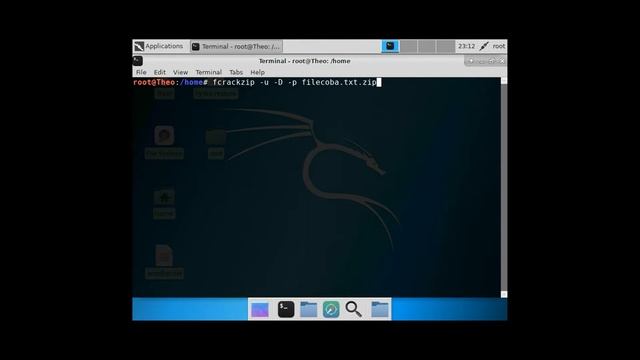The width and height of the screenshot is (640, 360).
Task: Click the root@Theo prompt text
Action: (154, 82)
